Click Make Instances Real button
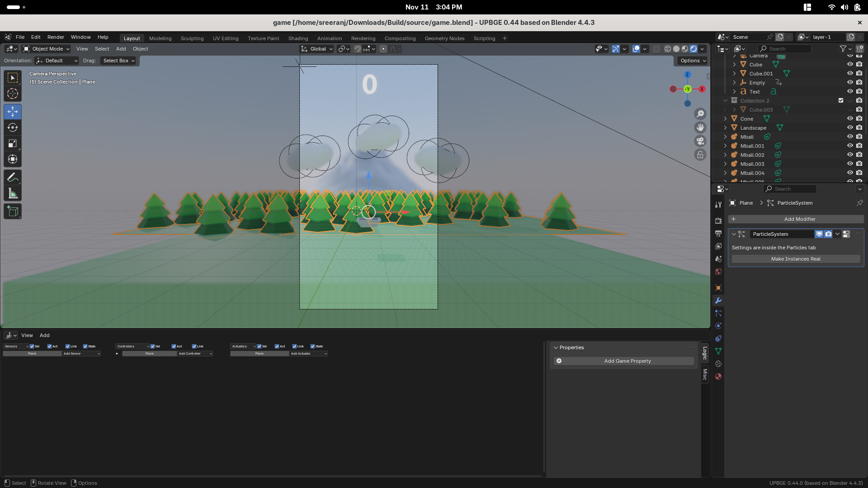 point(796,259)
